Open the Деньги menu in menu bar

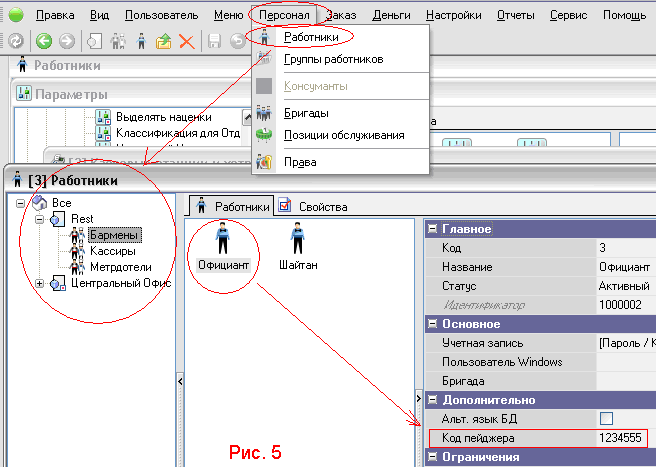coord(391,15)
